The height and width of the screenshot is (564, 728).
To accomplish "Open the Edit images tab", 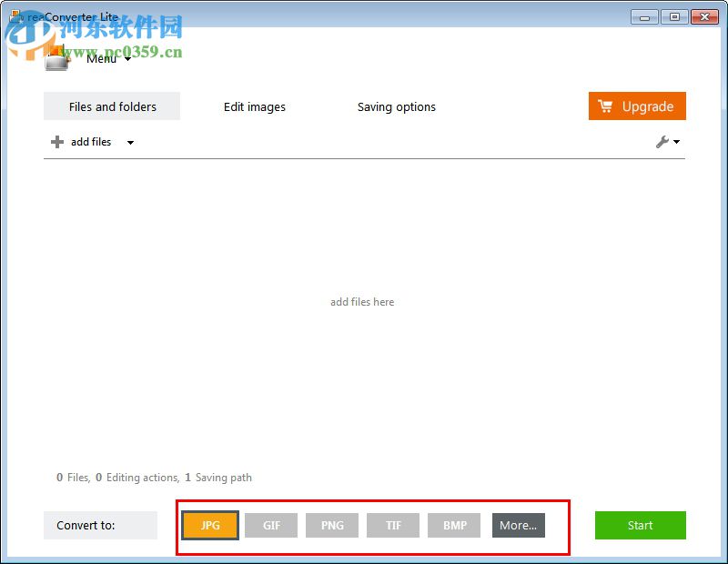I will [255, 106].
